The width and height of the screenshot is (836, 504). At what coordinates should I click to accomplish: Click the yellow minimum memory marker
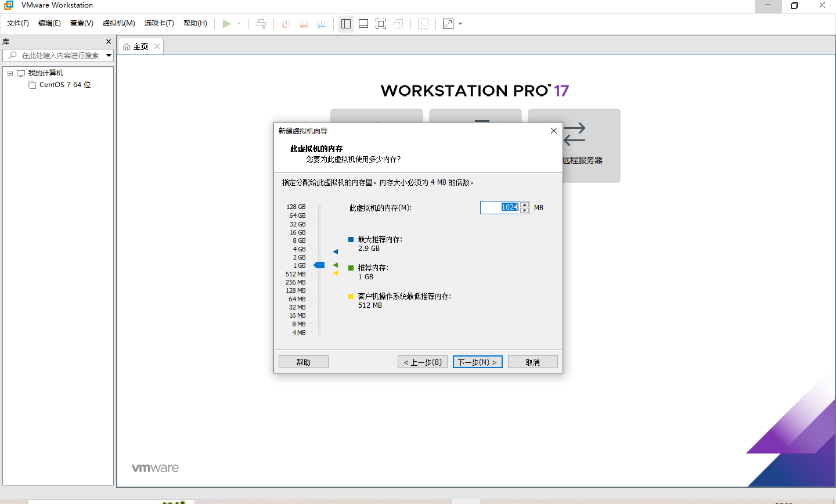(x=335, y=273)
